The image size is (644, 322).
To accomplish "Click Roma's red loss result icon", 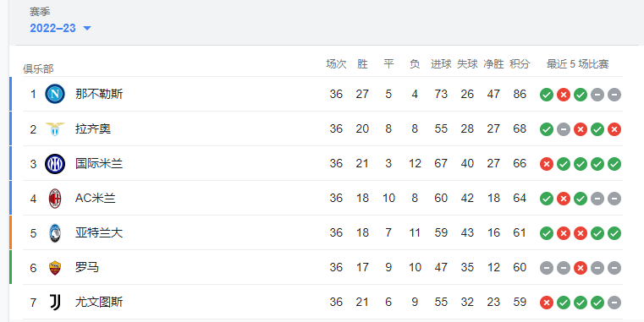I will pos(581,268).
